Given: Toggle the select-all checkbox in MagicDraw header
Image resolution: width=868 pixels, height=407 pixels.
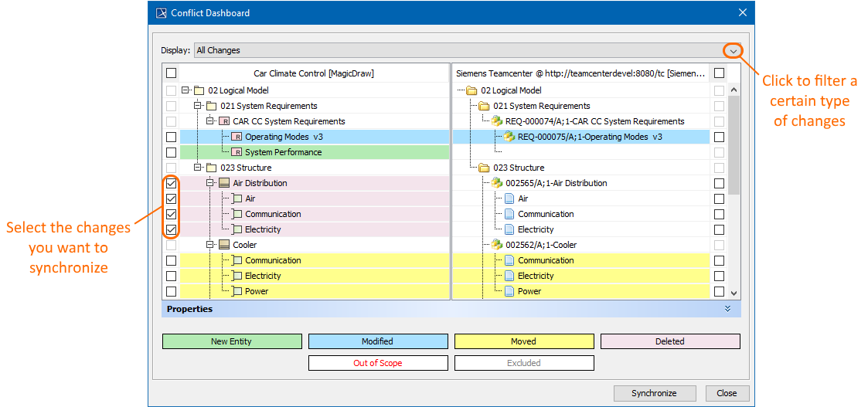Looking at the screenshot, I should (171, 73).
